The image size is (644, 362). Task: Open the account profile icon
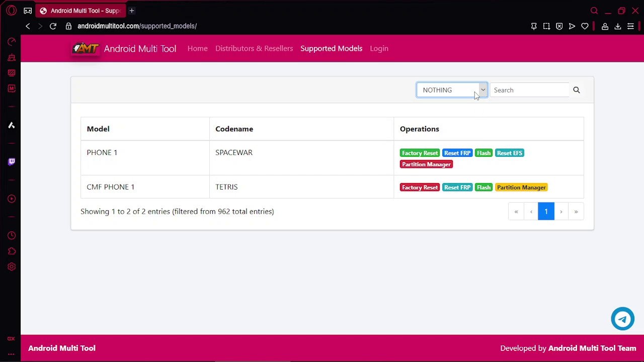605,26
